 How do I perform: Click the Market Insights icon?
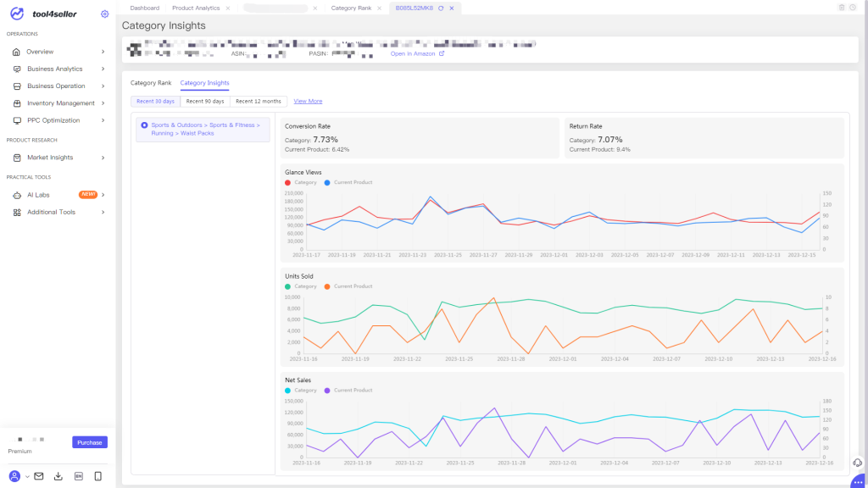tap(17, 157)
